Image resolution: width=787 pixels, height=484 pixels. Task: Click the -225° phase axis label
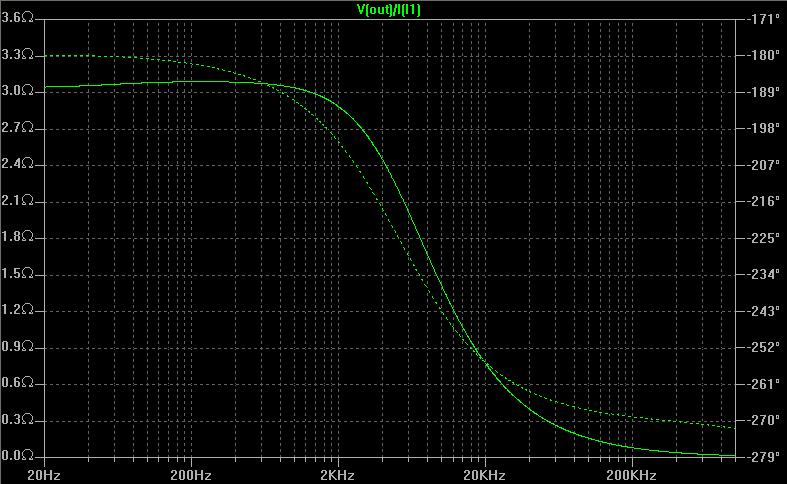[x=764, y=238]
